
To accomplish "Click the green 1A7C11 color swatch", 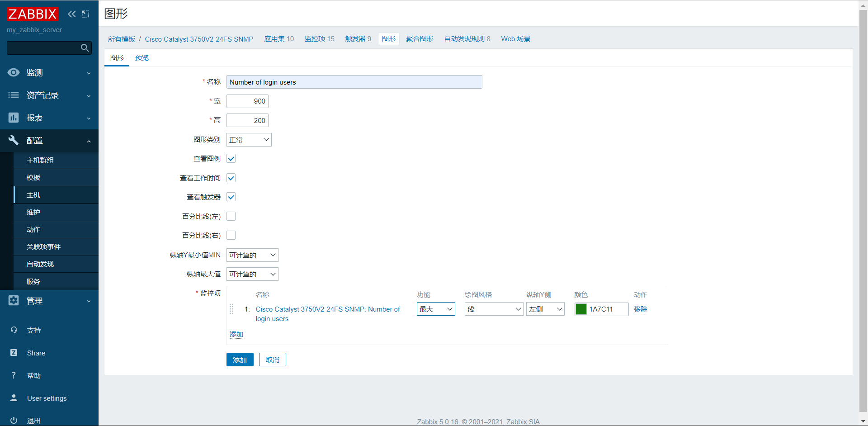I will 581,309.
